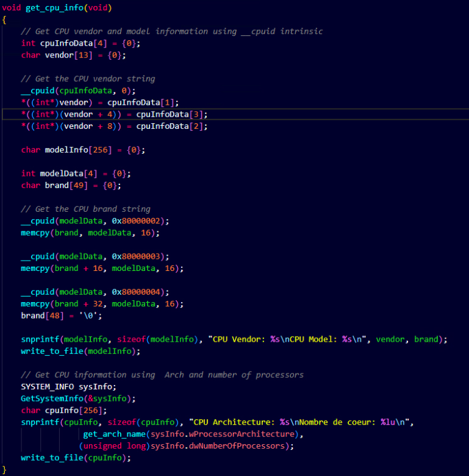Click the closing brace of the function
Viewport: 469px width, 476px height.
pos(4,470)
